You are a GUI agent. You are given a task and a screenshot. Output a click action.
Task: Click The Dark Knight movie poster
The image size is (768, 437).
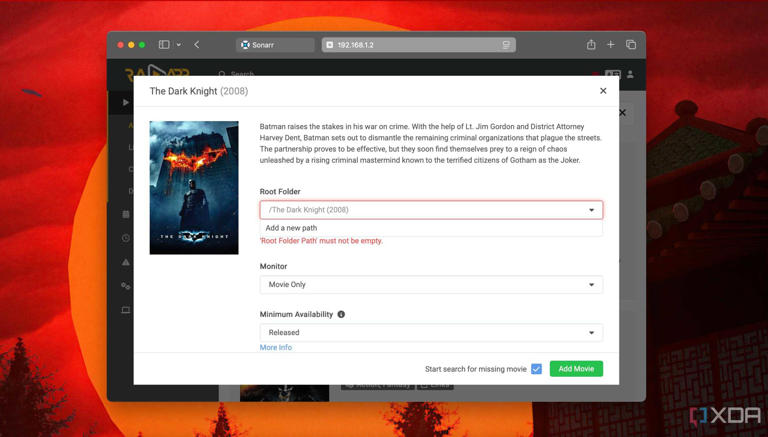click(194, 187)
